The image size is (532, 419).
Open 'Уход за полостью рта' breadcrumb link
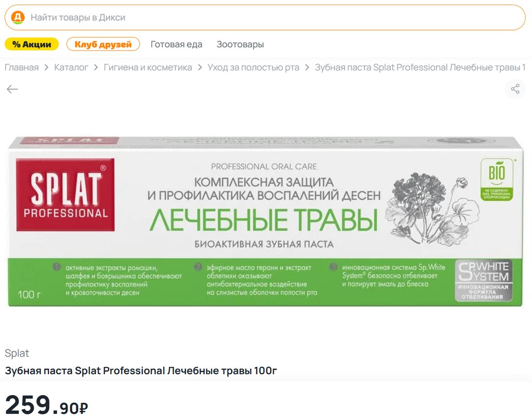click(253, 68)
